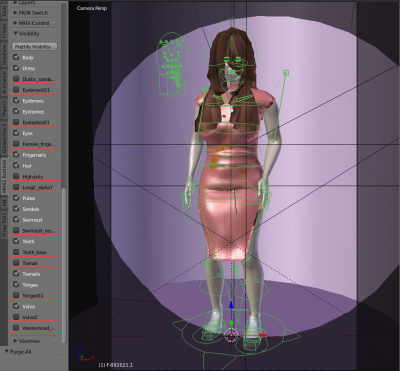
Task: Click the red X-axis manipulator arrow
Action: [x=262, y=335]
